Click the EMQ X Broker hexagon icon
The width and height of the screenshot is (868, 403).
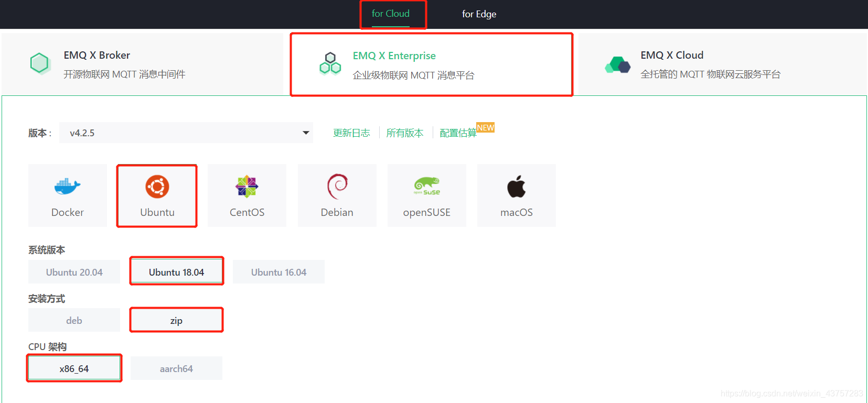(x=40, y=64)
